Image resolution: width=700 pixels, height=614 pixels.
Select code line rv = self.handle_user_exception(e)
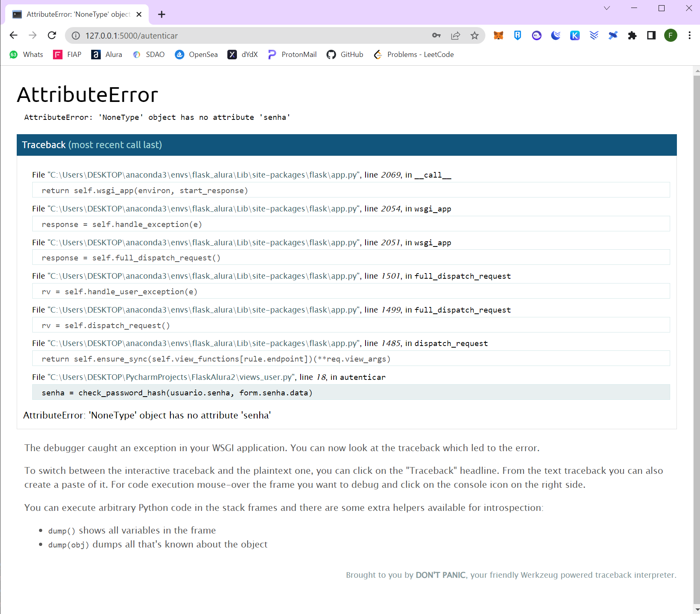coord(351,291)
